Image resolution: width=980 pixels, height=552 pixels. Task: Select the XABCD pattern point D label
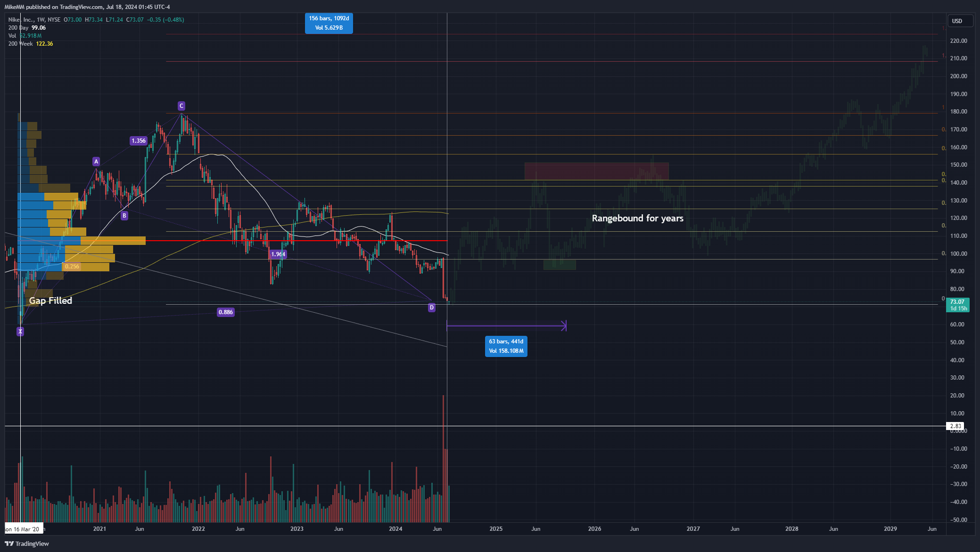click(432, 308)
